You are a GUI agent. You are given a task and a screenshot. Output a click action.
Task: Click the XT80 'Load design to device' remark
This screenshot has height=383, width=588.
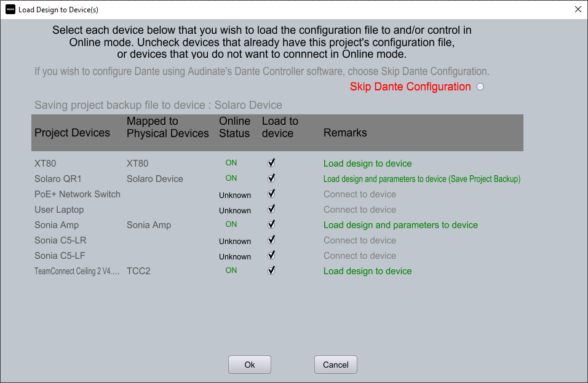click(x=368, y=164)
